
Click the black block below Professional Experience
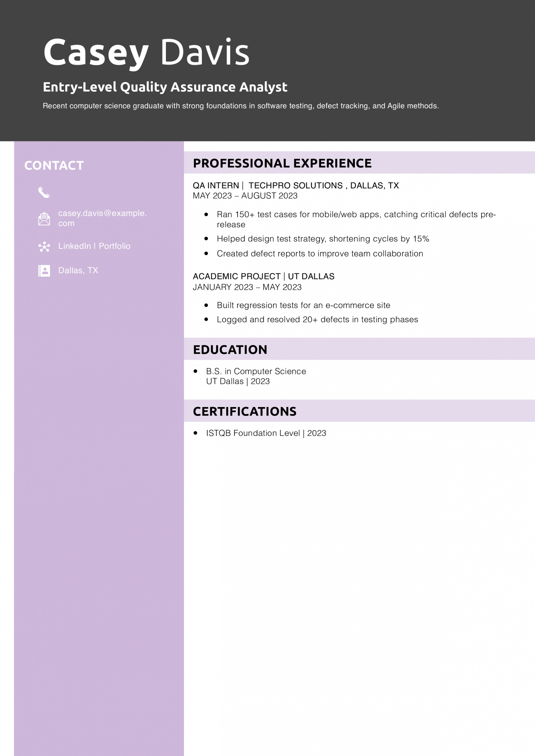(359, 255)
